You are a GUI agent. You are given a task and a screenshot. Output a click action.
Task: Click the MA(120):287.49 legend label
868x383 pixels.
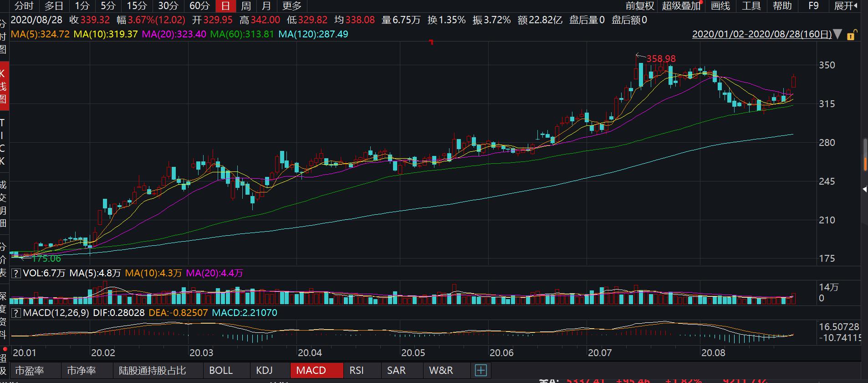(x=313, y=34)
